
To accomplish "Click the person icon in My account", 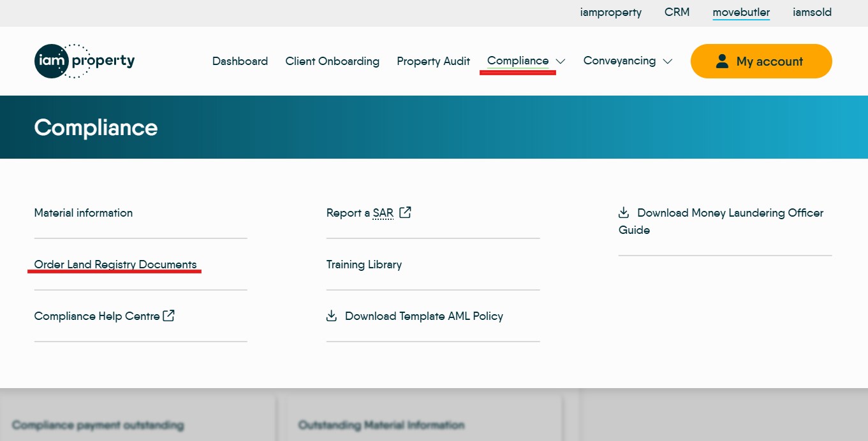I will [722, 61].
